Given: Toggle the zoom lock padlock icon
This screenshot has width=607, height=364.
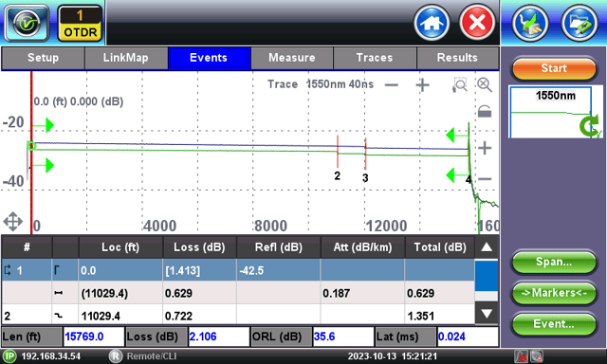Looking at the screenshot, I should pyautogui.click(x=485, y=112).
